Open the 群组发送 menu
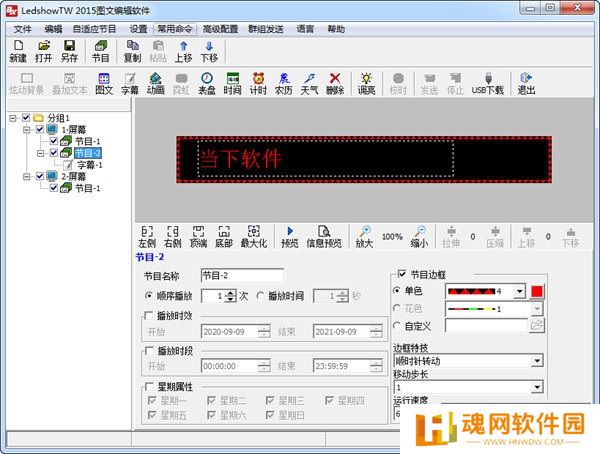 click(266, 29)
